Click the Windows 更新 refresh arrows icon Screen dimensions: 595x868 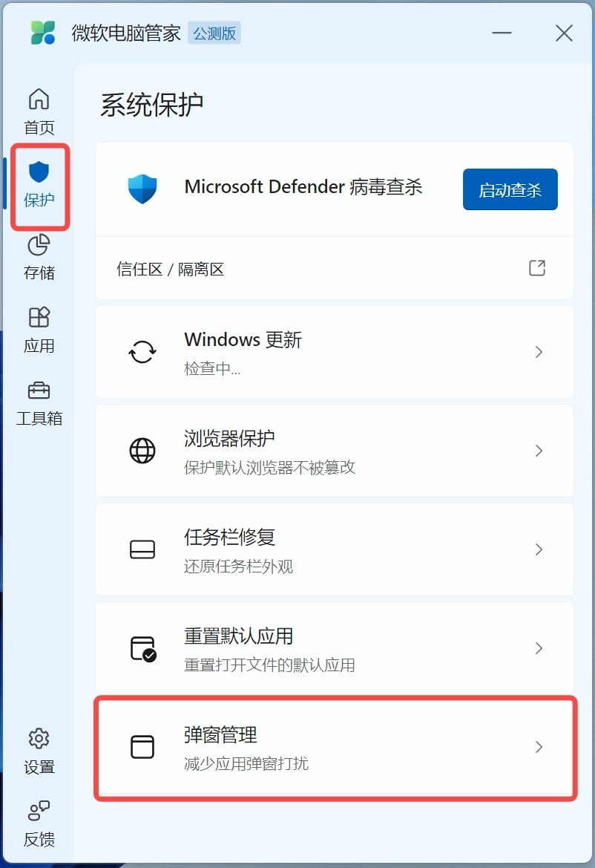[x=142, y=351]
